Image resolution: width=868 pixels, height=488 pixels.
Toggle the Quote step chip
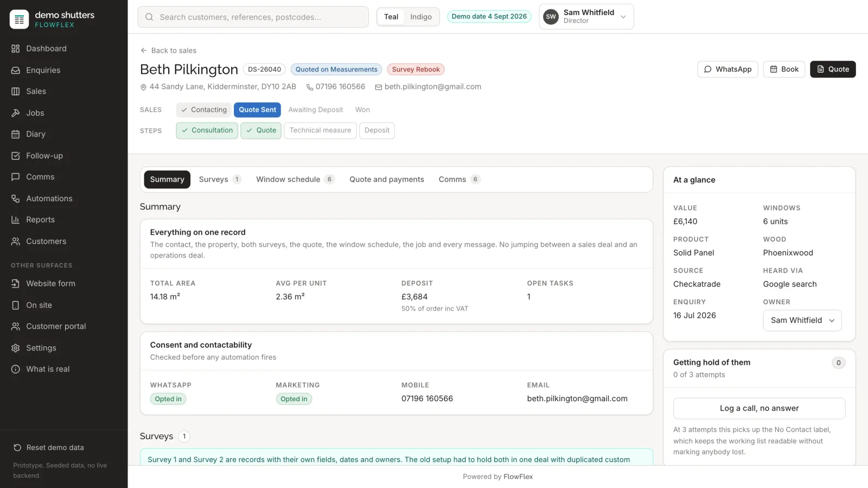[x=261, y=131]
